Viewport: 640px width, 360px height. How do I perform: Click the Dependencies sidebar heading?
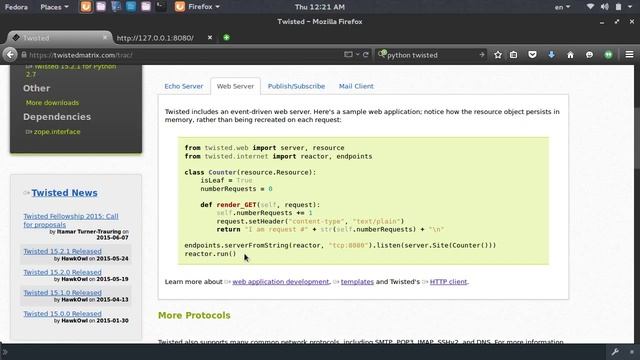[57, 117]
